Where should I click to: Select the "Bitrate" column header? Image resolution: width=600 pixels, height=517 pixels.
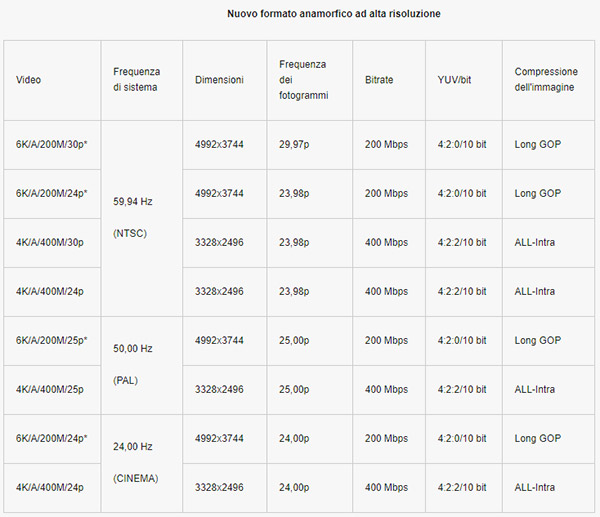point(381,80)
